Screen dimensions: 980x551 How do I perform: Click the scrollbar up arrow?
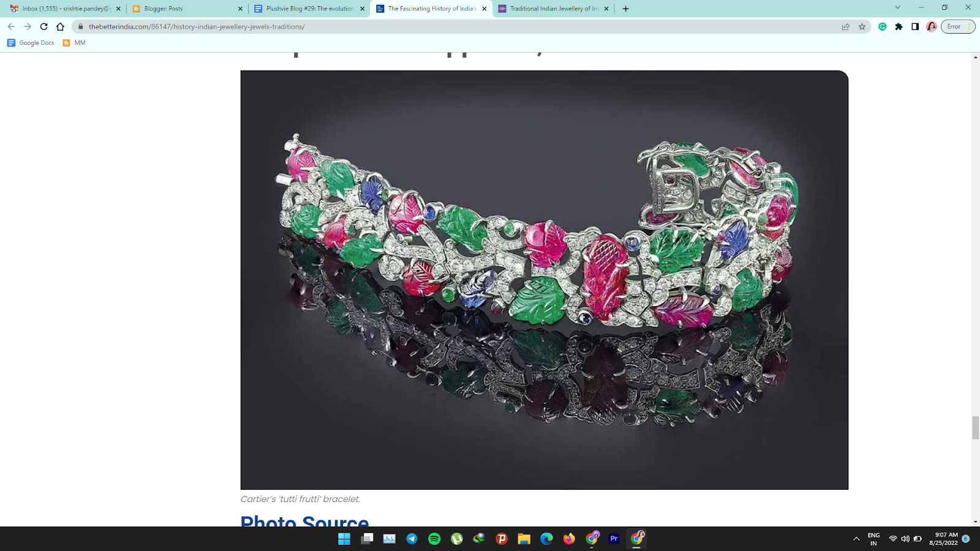[975, 57]
